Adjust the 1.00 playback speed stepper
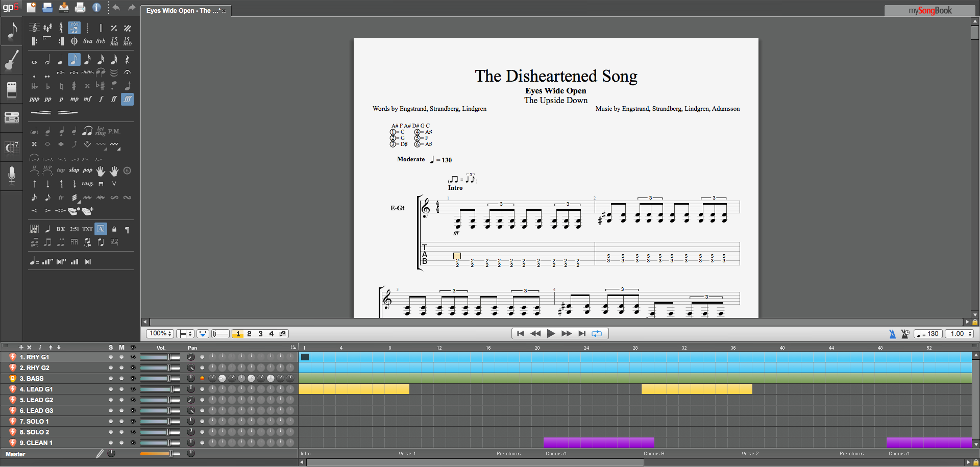This screenshot has height=467, width=980. pos(970,334)
